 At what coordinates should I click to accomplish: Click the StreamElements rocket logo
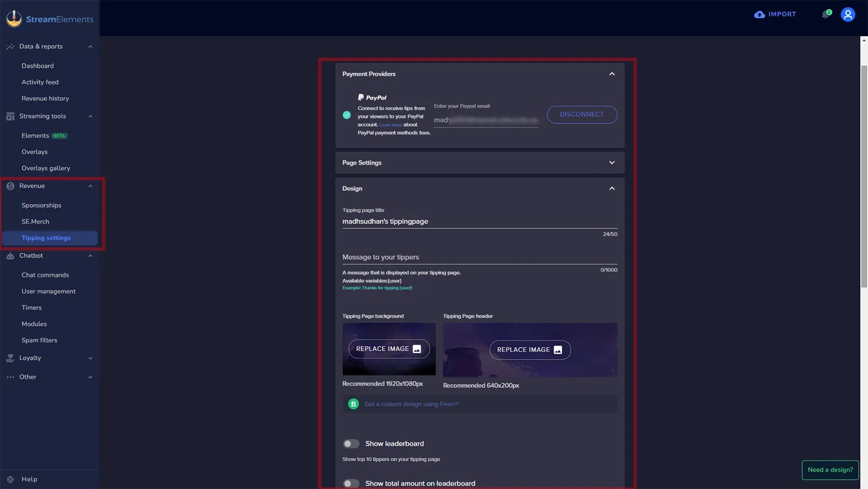coord(14,17)
